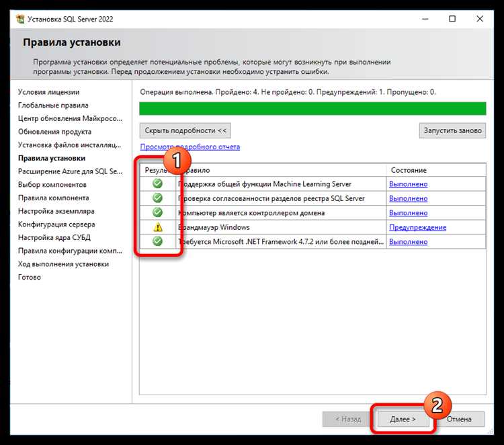Click the Правило column header

pos(282,170)
